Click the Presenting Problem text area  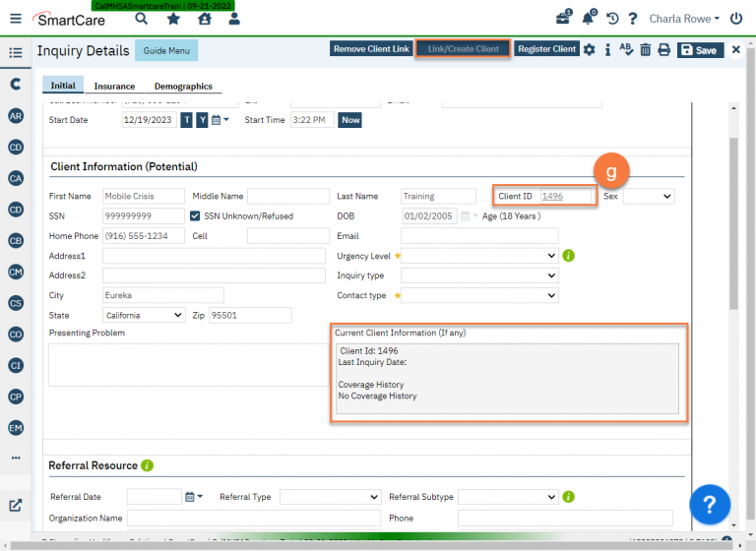(x=187, y=364)
